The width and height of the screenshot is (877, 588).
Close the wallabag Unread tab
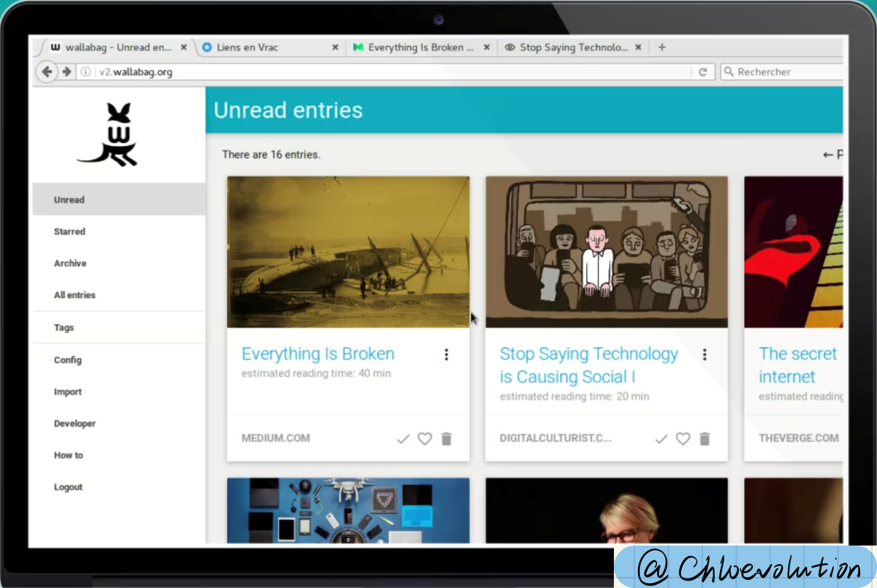tap(184, 47)
